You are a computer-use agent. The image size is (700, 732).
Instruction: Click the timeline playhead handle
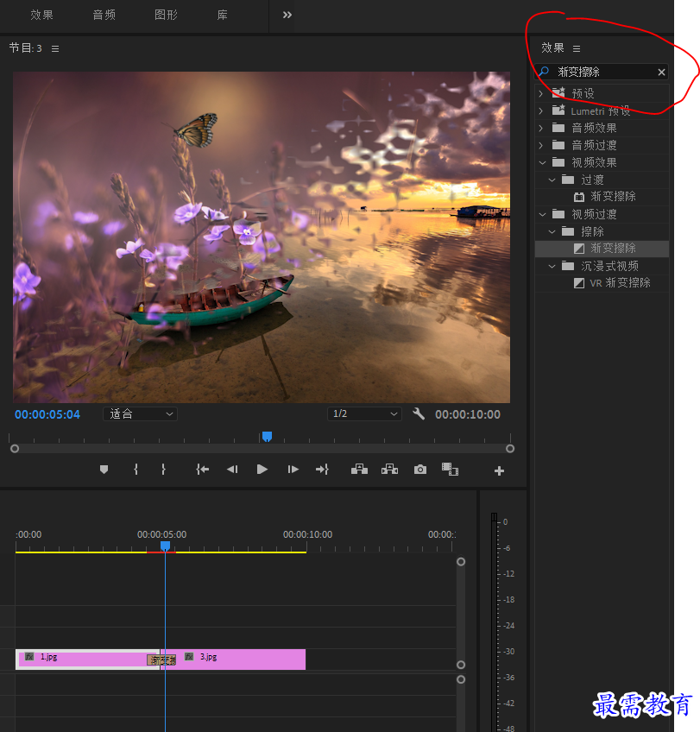pos(165,546)
